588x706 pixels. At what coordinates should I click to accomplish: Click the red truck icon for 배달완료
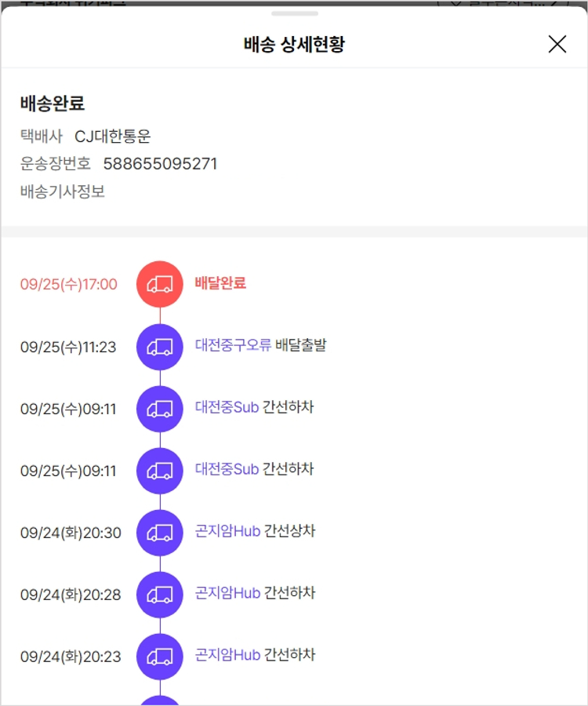coord(160,284)
